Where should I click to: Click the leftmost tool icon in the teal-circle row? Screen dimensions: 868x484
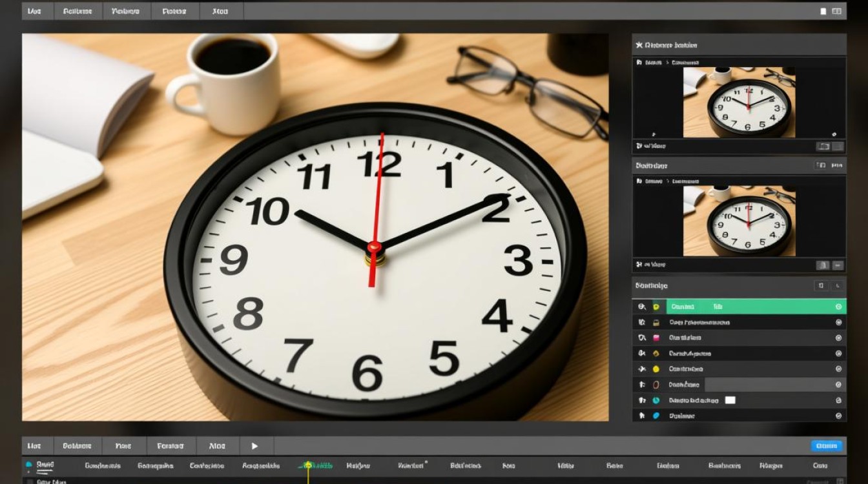tap(641, 400)
